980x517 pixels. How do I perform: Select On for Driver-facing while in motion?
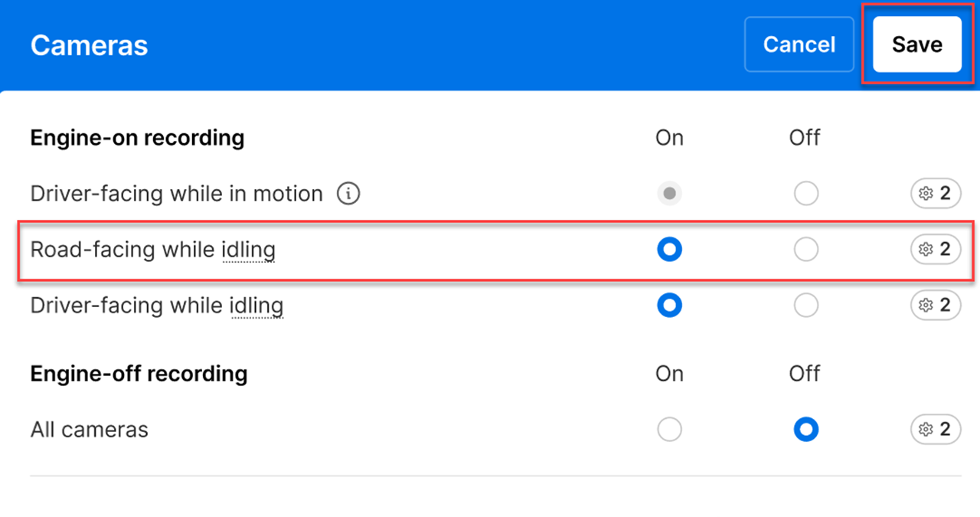pyautogui.click(x=670, y=194)
